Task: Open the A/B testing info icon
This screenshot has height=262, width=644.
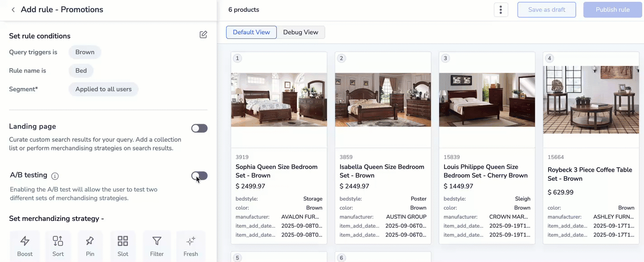Action: tap(55, 176)
